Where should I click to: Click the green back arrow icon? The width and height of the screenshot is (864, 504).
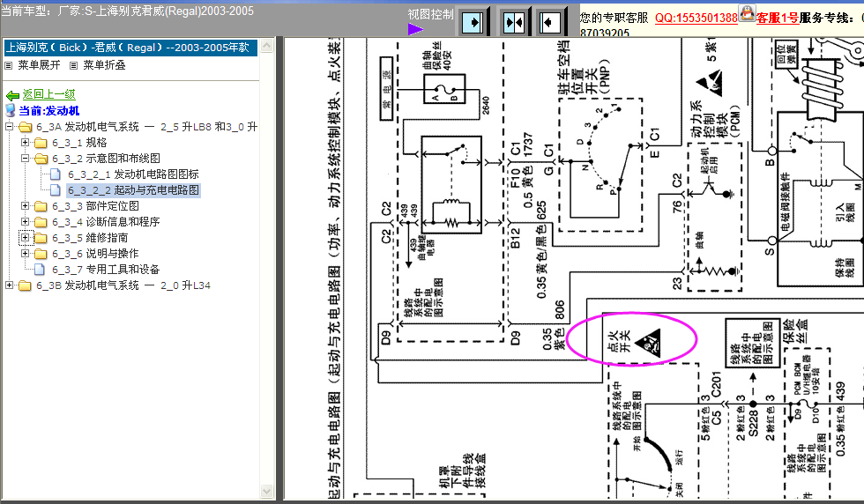[x=12, y=95]
